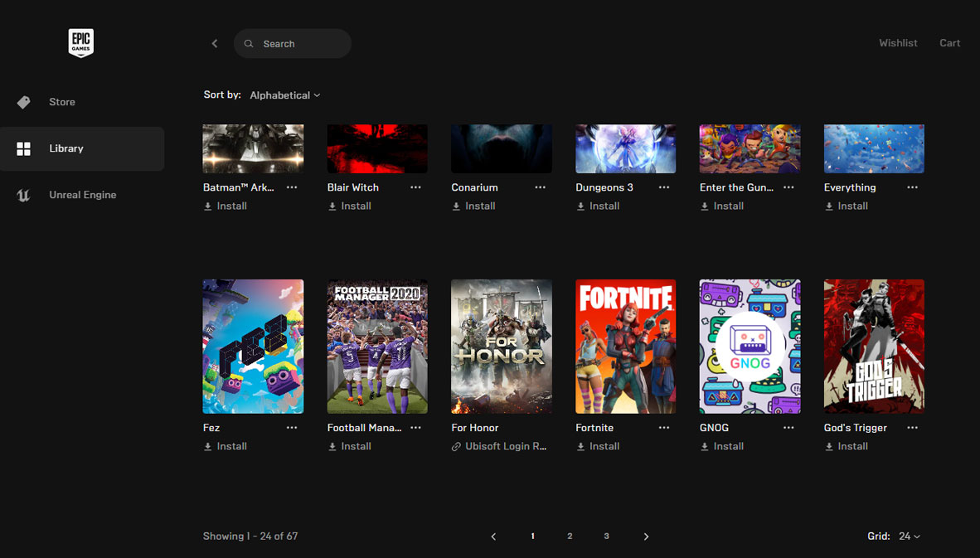Viewport: 980px width, 558px height.
Task: Go to previous page arrow
Action: (x=494, y=536)
